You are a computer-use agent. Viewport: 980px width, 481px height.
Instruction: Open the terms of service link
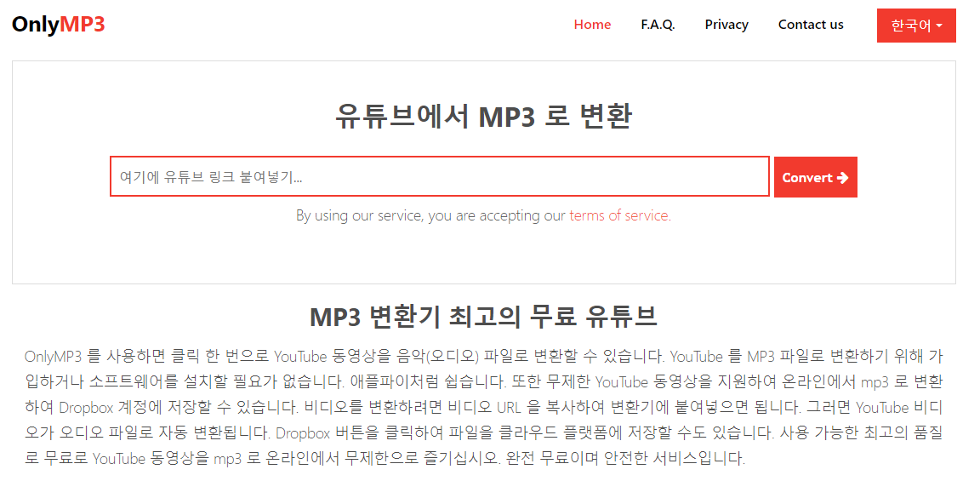coord(618,215)
